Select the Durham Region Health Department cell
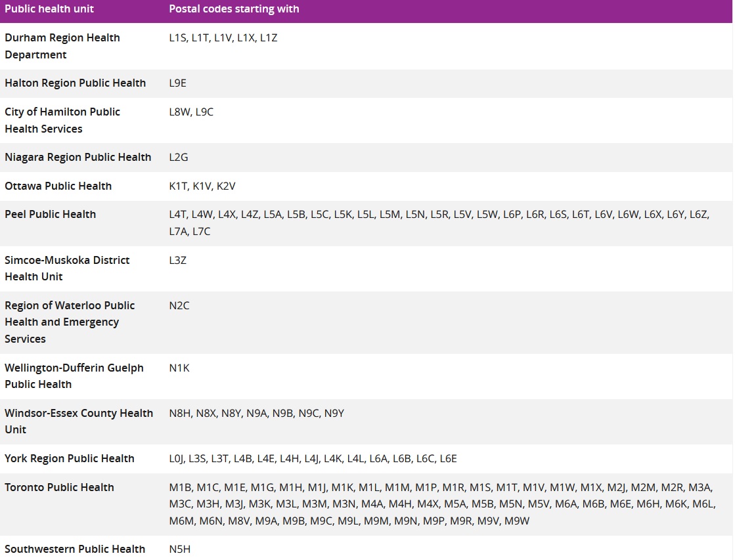Image resolution: width=735 pixels, height=560 pixels. point(62,46)
